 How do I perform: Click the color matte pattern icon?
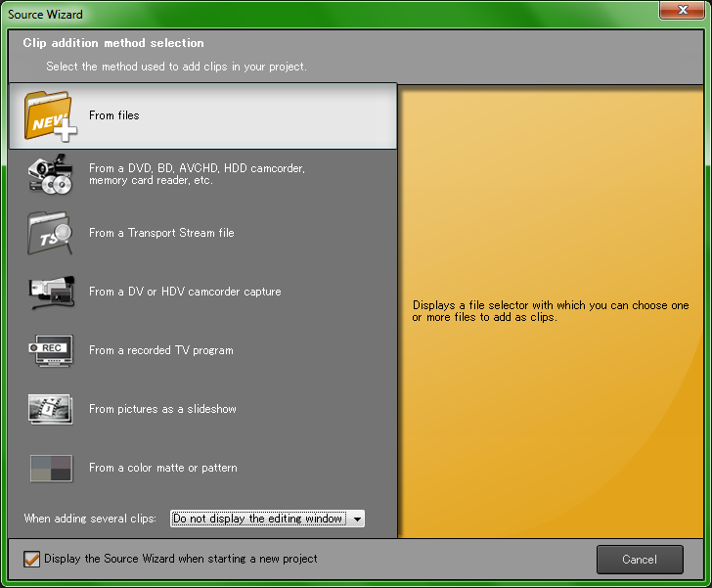click(x=51, y=468)
